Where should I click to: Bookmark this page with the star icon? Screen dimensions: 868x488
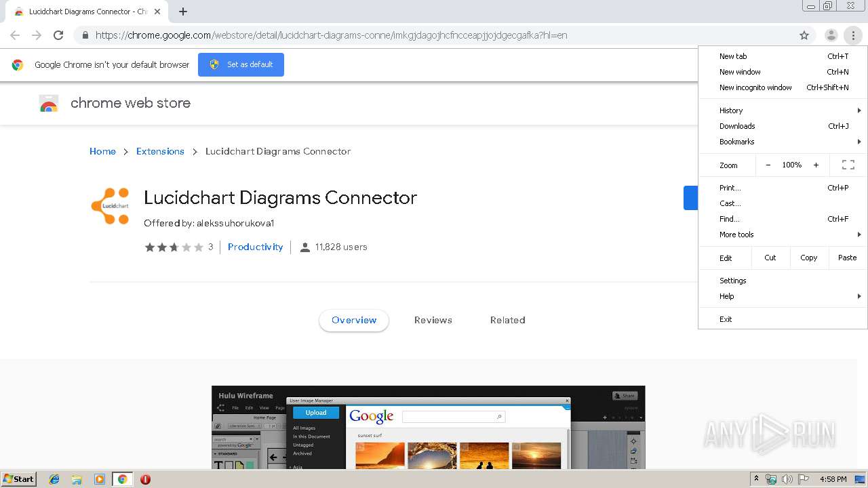pos(804,35)
